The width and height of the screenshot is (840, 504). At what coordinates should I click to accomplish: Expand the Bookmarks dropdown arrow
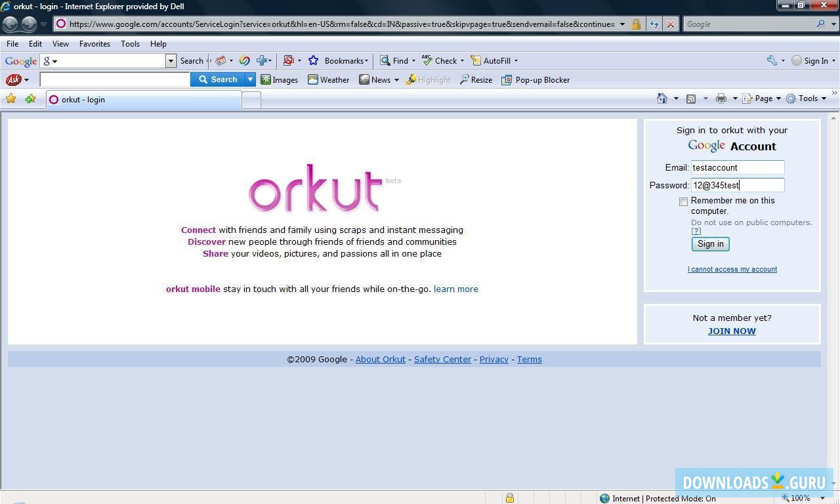click(366, 61)
